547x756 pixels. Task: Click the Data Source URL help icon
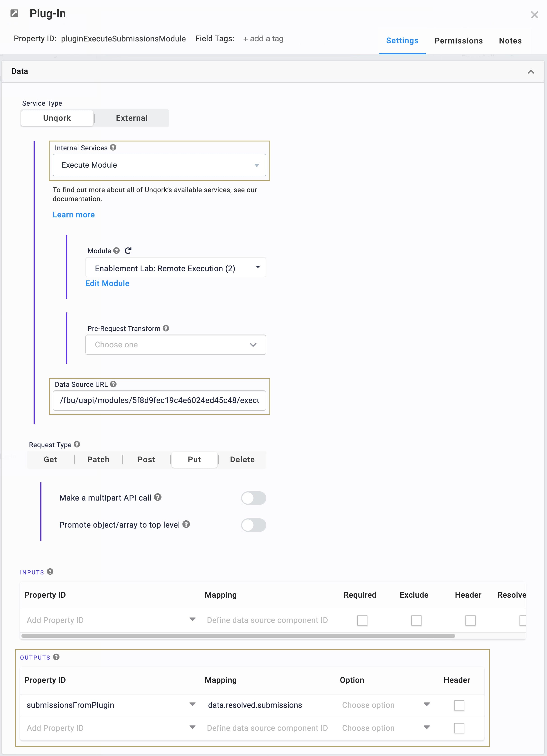pyautogui.click(x=113, y=384)
